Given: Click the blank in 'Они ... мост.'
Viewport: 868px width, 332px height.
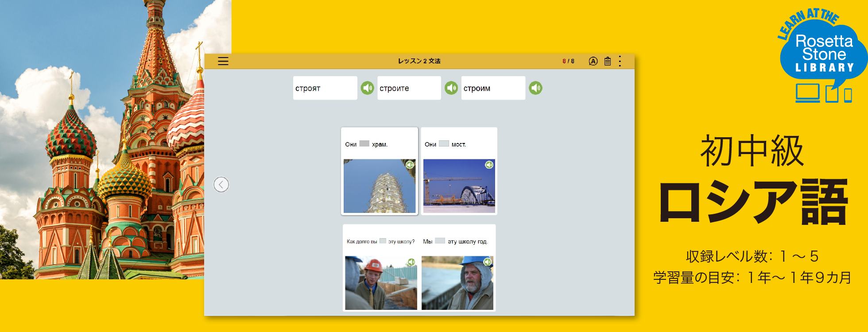Looking at the screenshot, I should (x=444, y=144).
